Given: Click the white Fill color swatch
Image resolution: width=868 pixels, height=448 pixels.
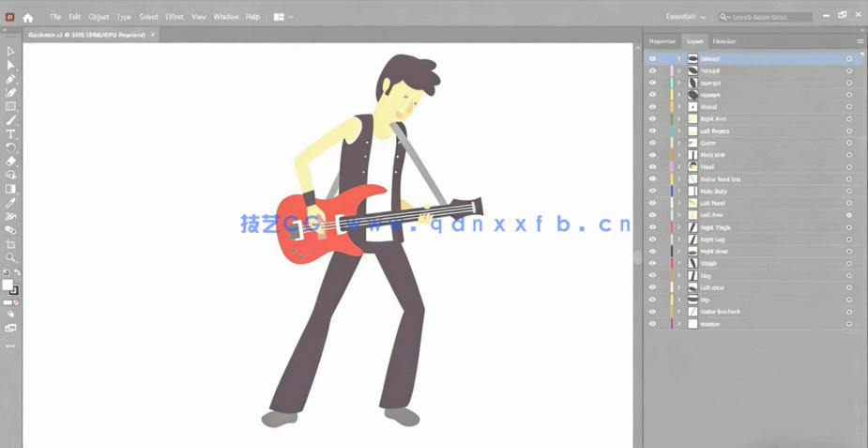Looking at the screenshot, I should (x=8, y=286).
